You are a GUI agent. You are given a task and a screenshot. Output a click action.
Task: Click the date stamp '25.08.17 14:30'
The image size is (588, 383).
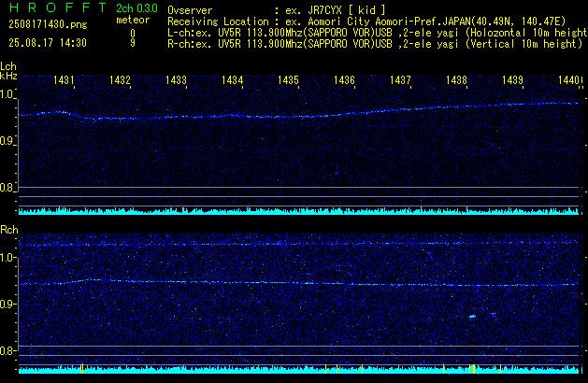coord(48,43)
